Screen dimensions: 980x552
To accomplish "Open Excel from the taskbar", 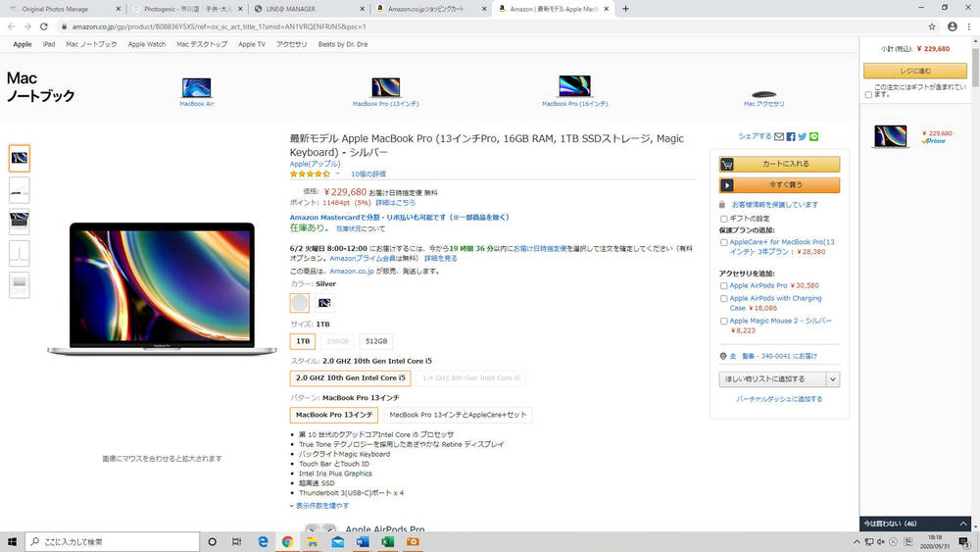I will click(x=387, y=541).
